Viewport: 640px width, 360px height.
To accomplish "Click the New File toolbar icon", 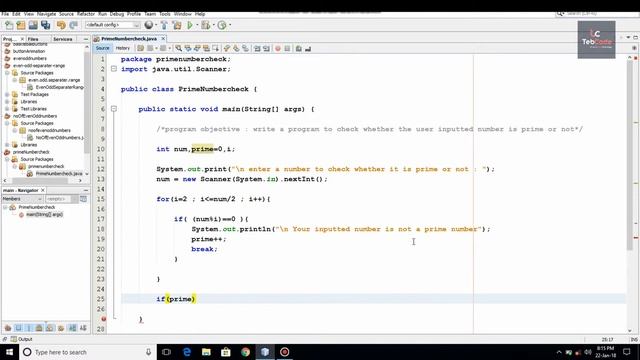I will pyautogui.click(x=9, y=25).
